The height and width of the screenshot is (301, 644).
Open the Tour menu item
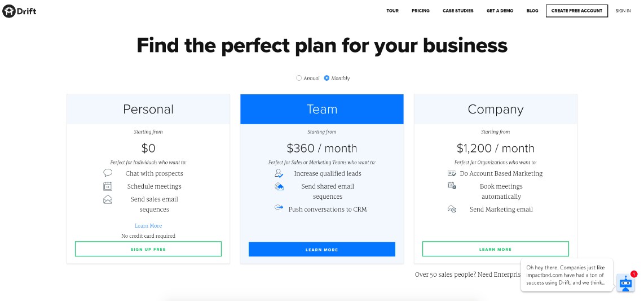pos(392,11)
